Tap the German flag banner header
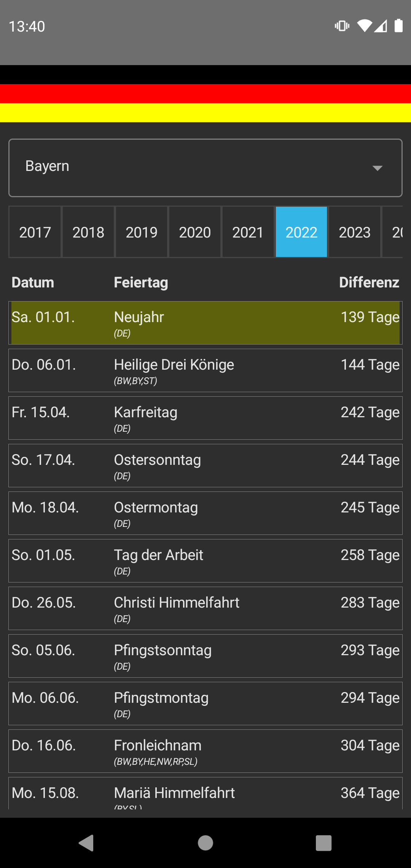This screenshot has width=411, height=868. click(x=205, y=94)
